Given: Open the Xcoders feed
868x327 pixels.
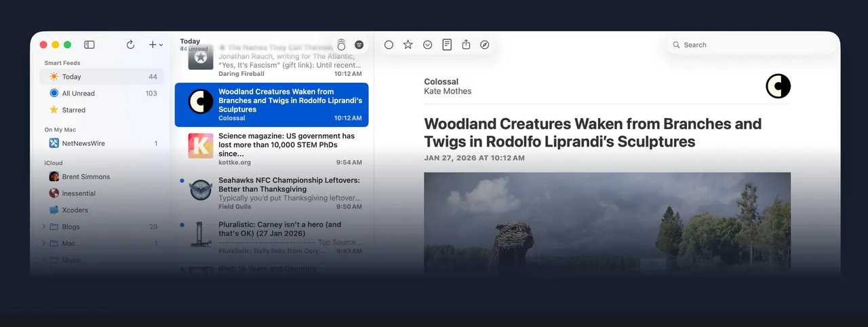Looking at the screenshot, I should (x=102, y=210).
